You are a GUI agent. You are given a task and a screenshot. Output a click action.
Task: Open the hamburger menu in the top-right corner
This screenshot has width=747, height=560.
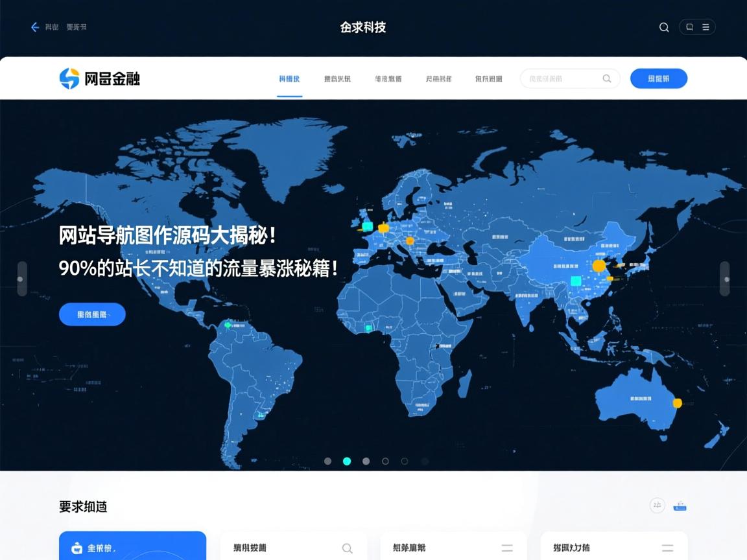[706, 27]
